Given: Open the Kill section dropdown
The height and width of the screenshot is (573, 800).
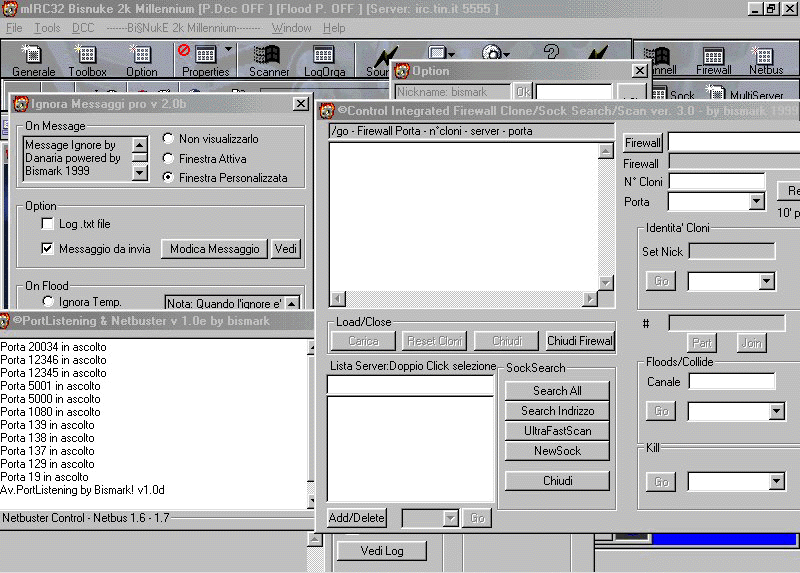Looking at the screenshot, I should (777, 481).
